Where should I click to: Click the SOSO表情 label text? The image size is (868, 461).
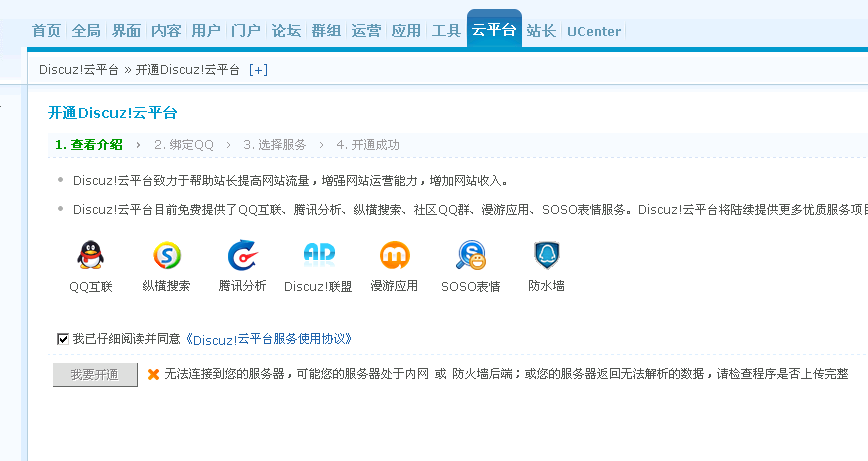tap(471, 287)
